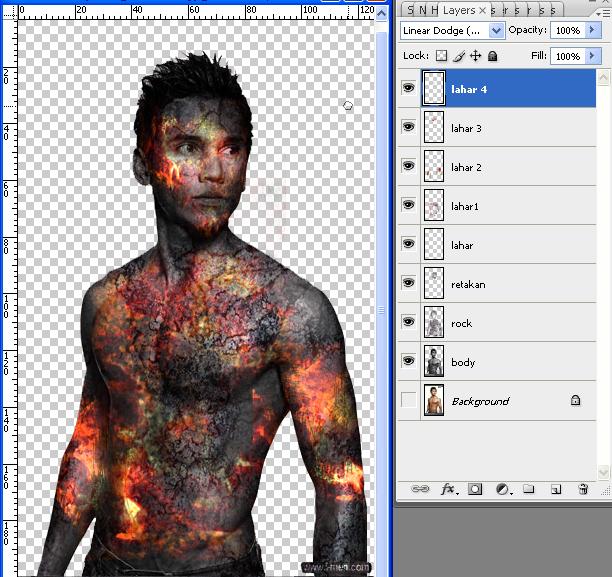Click the Background layer thumbnail

[x=434, y=400]
